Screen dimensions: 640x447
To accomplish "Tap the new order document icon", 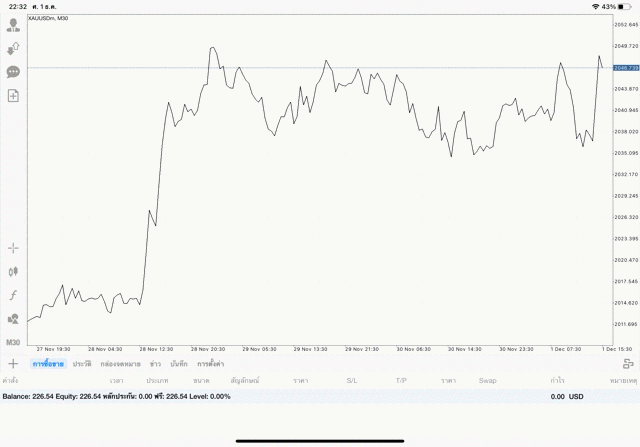I will point(13,95).
